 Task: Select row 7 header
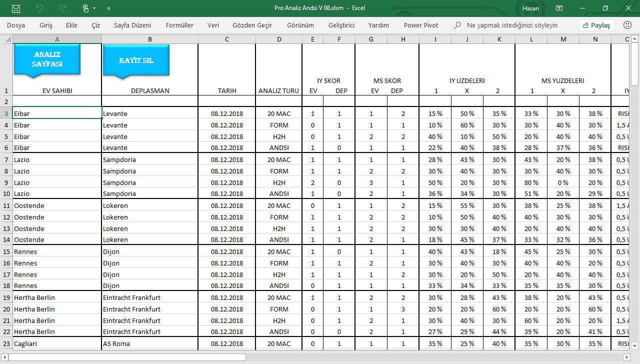click(6, 159)
